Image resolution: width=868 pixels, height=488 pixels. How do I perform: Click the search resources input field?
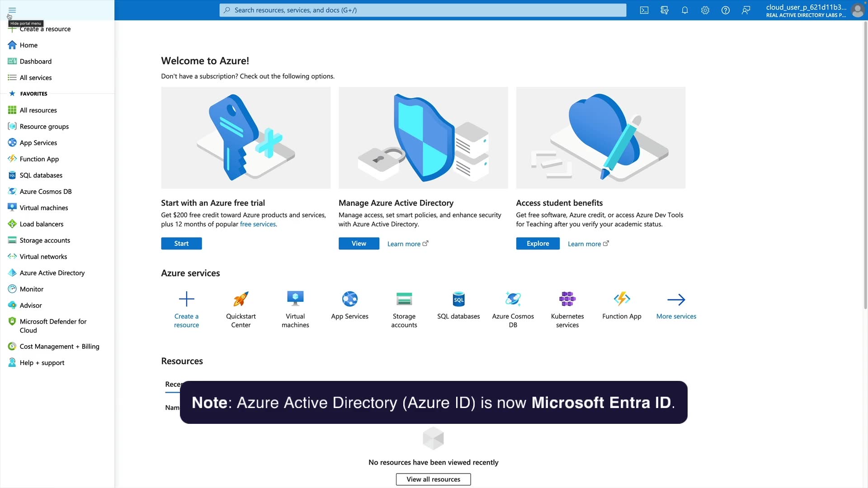[423, 10]
